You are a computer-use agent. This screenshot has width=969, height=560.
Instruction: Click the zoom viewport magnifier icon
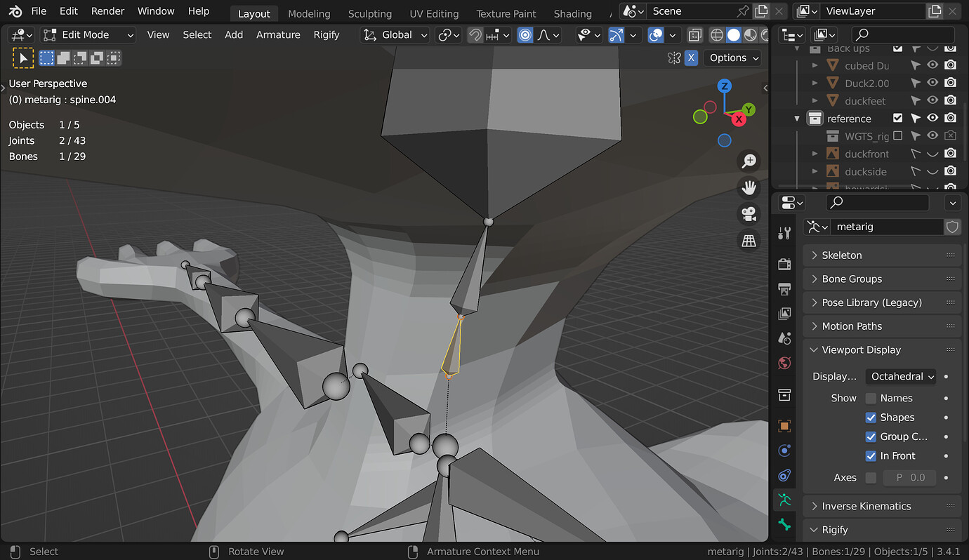click(x=749, y=161)
